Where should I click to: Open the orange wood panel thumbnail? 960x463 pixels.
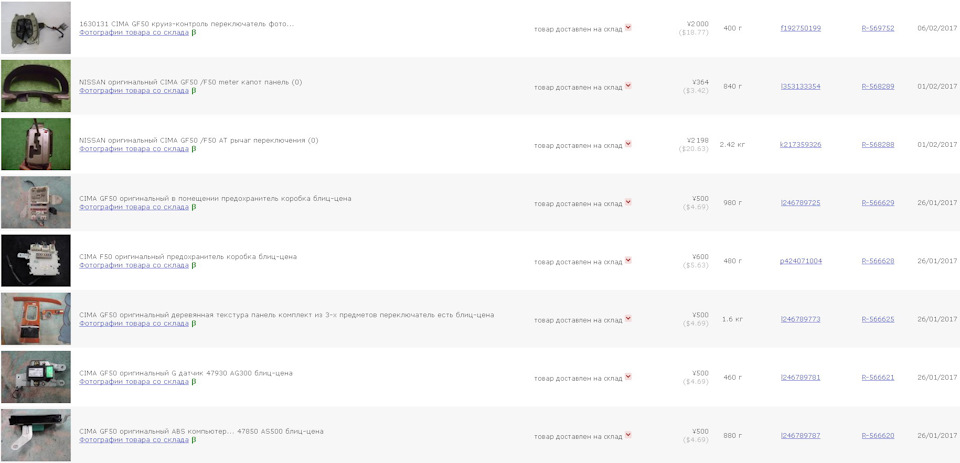pyautogui.click(x=36, y=319)
